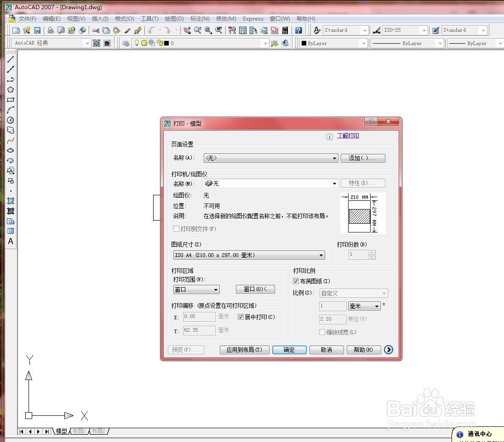Viewport: 504px width, 442px height.
Task: Open the scale units 毫米 dropdown
Action: pyautogui.click(x=364, y=306)
